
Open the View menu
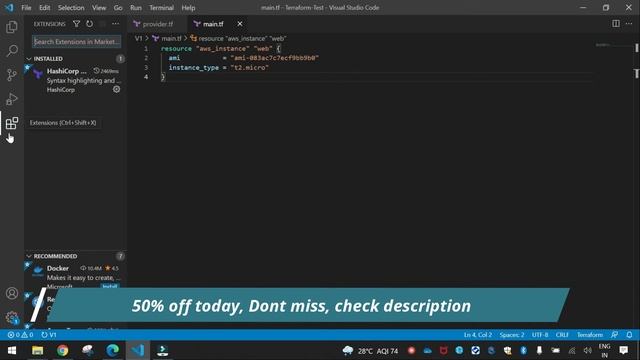[99, 8]
